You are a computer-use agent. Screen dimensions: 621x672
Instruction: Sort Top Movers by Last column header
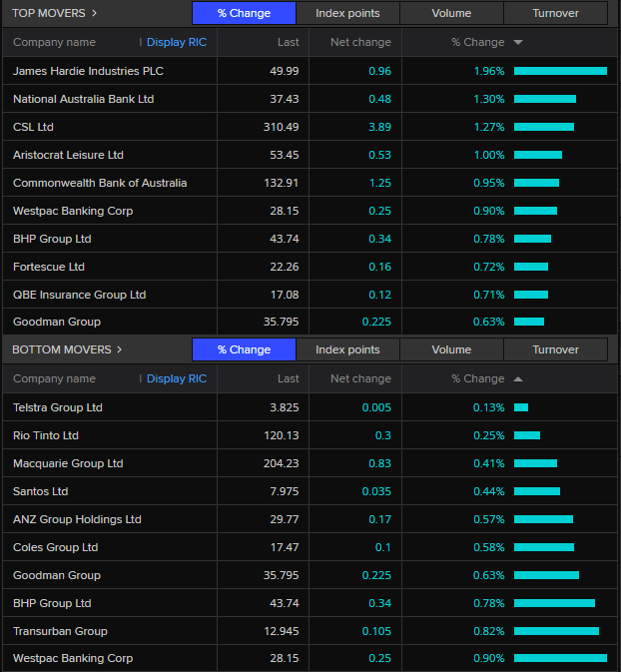coord(288,42)
